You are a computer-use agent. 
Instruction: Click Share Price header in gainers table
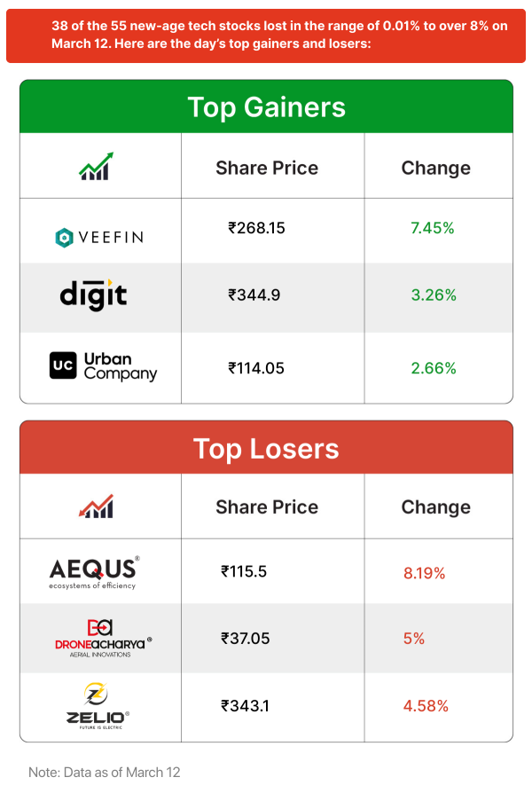click(267, 168)
